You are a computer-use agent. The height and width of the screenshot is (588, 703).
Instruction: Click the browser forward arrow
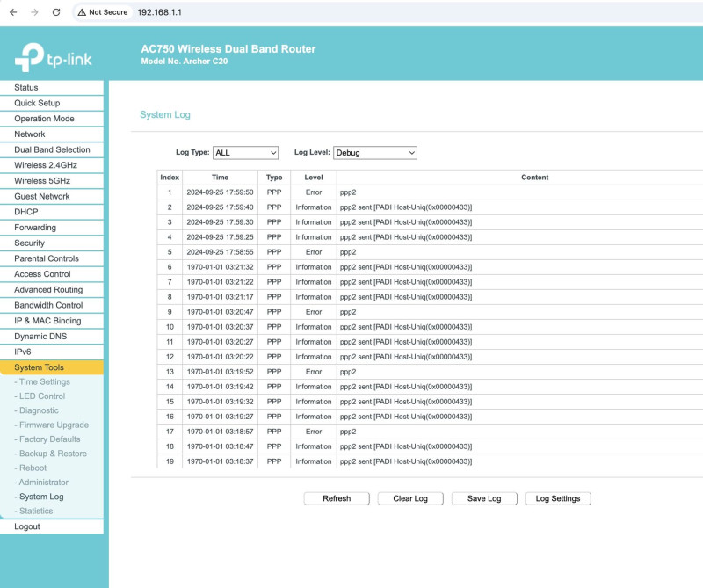pyautogui.click(x=34, y=12)
